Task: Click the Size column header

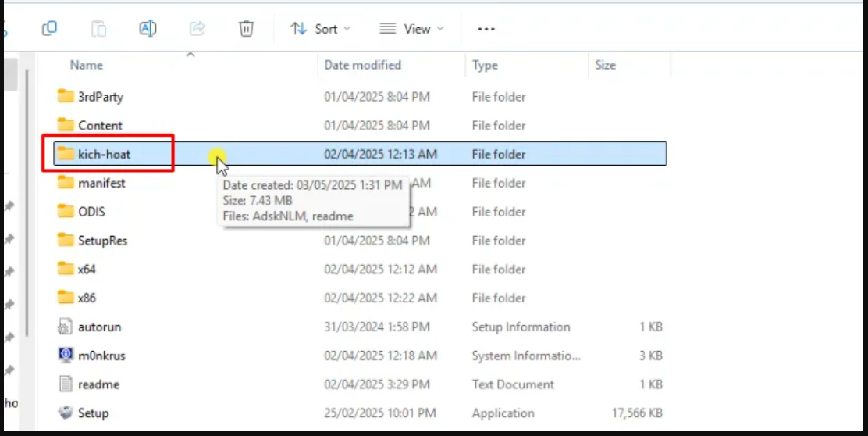Action: [x=605, y=66]
